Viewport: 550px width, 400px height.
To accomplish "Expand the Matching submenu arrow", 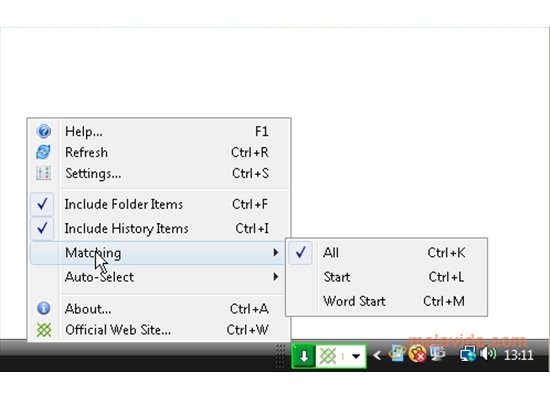I will (x=276, y=252).
